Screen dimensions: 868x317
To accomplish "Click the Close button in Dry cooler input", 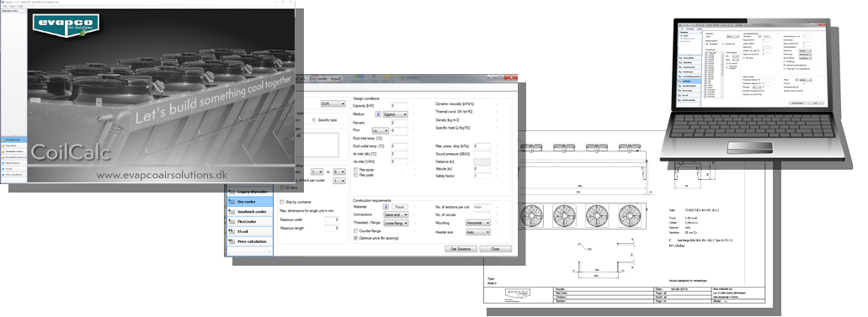I will (x=495, y=249).
